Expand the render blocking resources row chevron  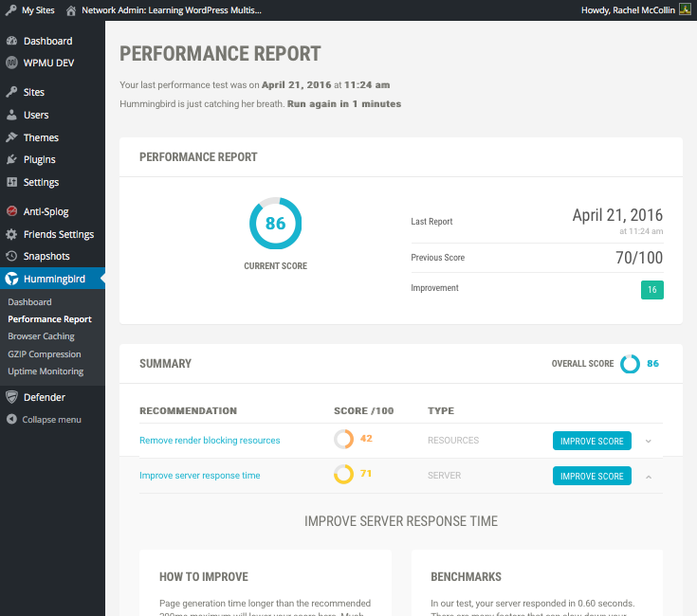[x=648, y=441]
